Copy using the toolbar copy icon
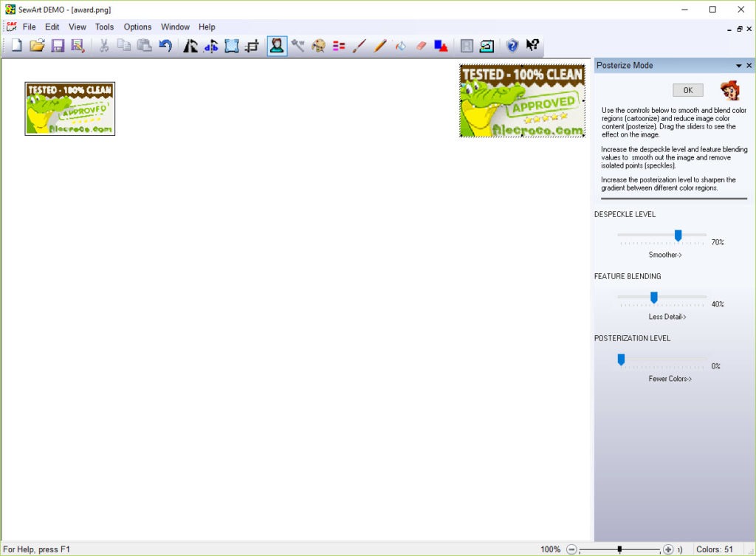Viewport: 756px width, 556px height. pos(124,46)
